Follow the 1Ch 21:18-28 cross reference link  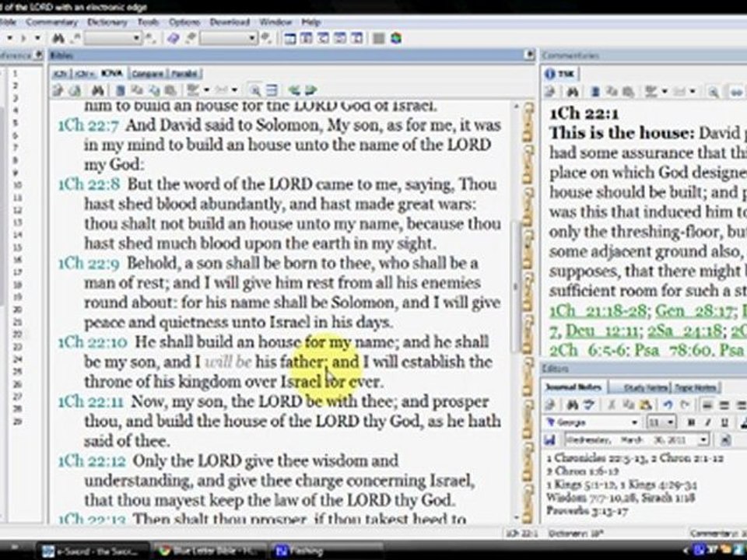[598, 311]
